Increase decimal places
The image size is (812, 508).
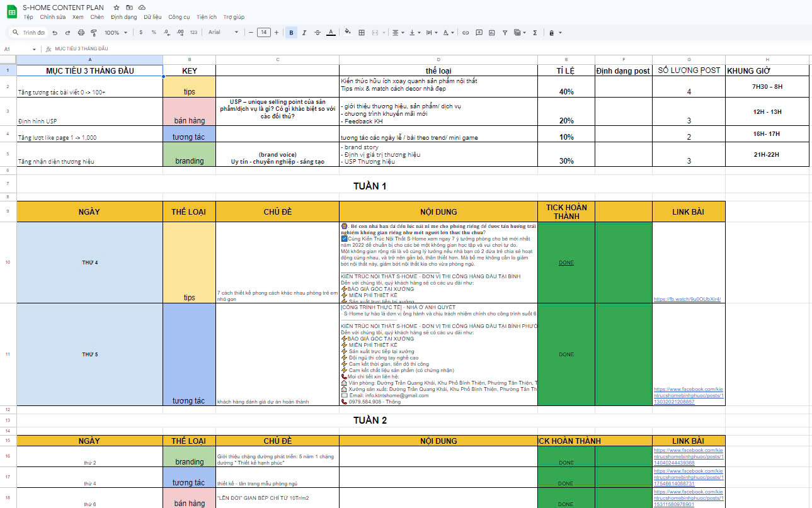pyautogui.click(x=180, y=32)
